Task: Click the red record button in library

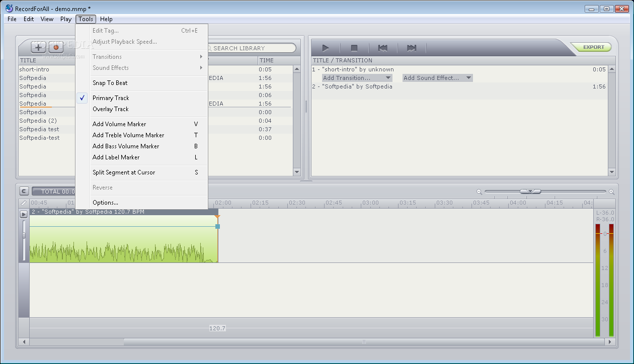Action: point(56,47)
